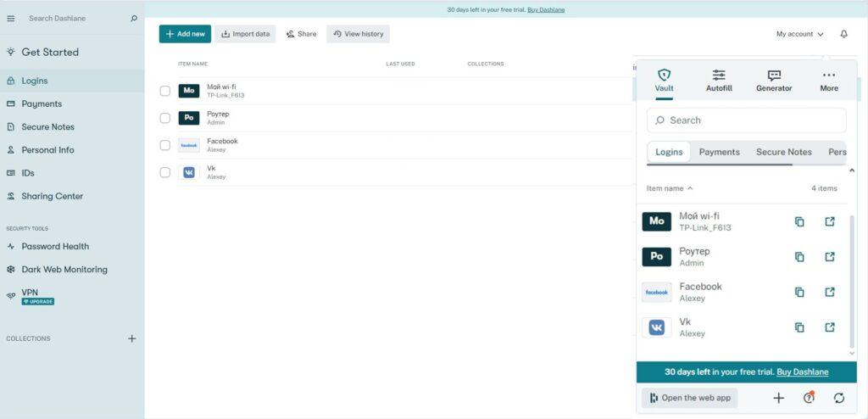The image size is (868, 419).
Task: Click the Share button
Action: (x=301, y=34)
